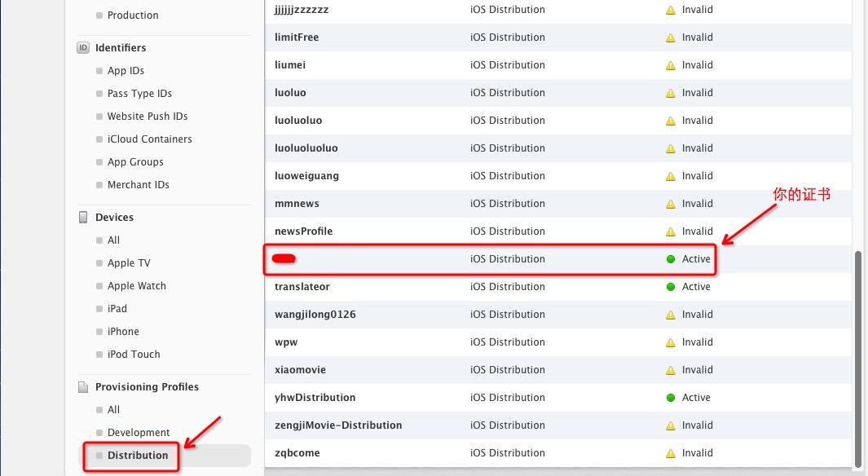Click Invalid warning icon for wpw
This screenshot has width=868, height=476.
[x=671, y=342]
